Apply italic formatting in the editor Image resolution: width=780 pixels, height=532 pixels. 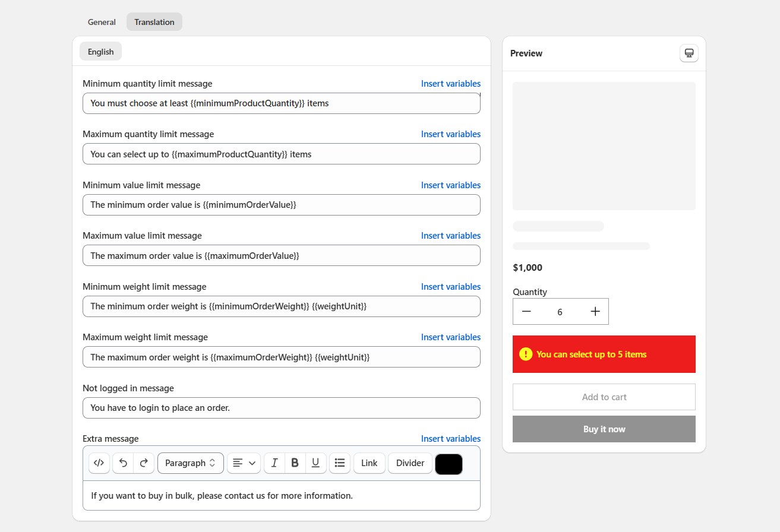[274, 463]
